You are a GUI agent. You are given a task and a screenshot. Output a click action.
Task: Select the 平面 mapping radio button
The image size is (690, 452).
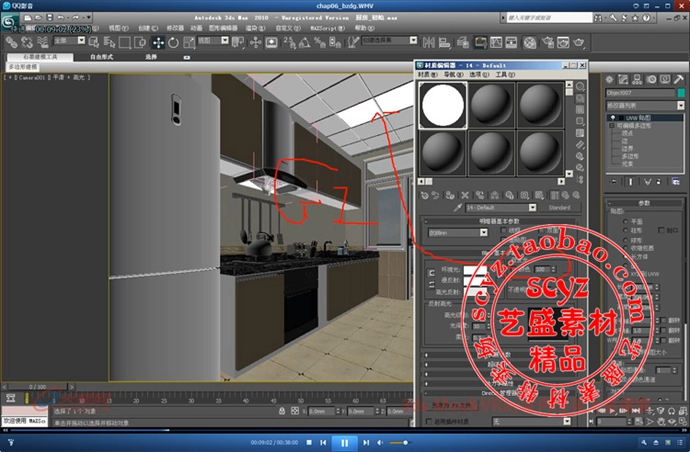625,221
